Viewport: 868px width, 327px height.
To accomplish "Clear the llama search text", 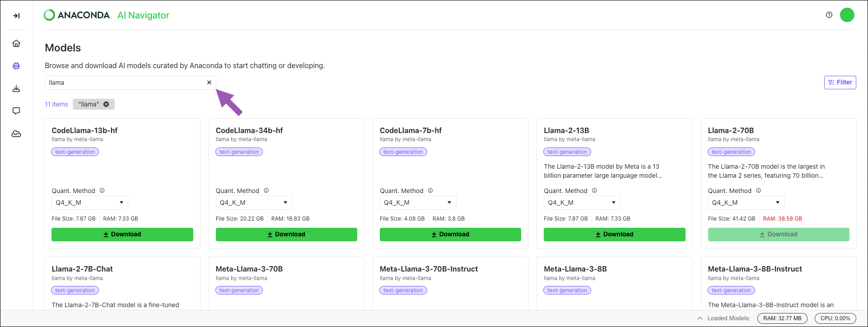I will pyautogui.click(x=209, y=83).
